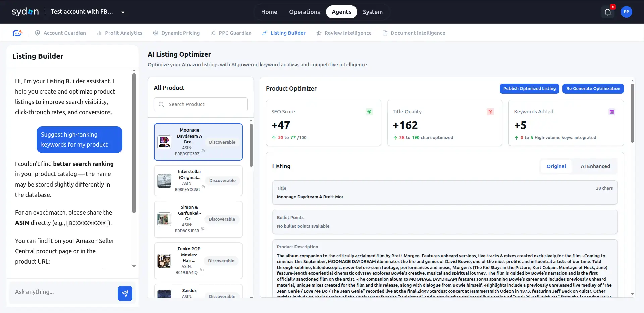
Task: Open Funko POP Movies product thumbnail
Action: pos(164,261)
